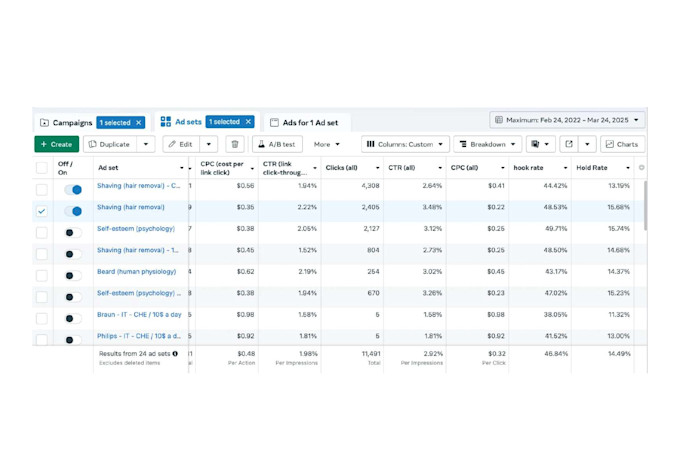The width and height of the screenshot is (680, 459).
Task: Remove the Ad sets 1 selected filter
Action: [248, 122]
